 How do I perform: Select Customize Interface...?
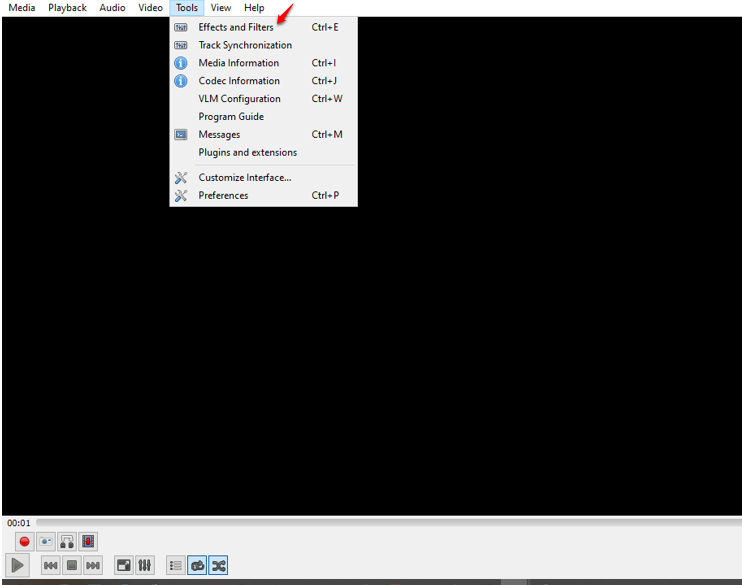click(x=264, y=177)
